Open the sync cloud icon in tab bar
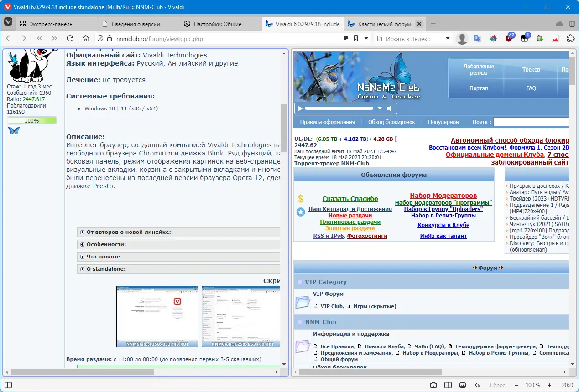579x392 pixels. tap(559, 24)
